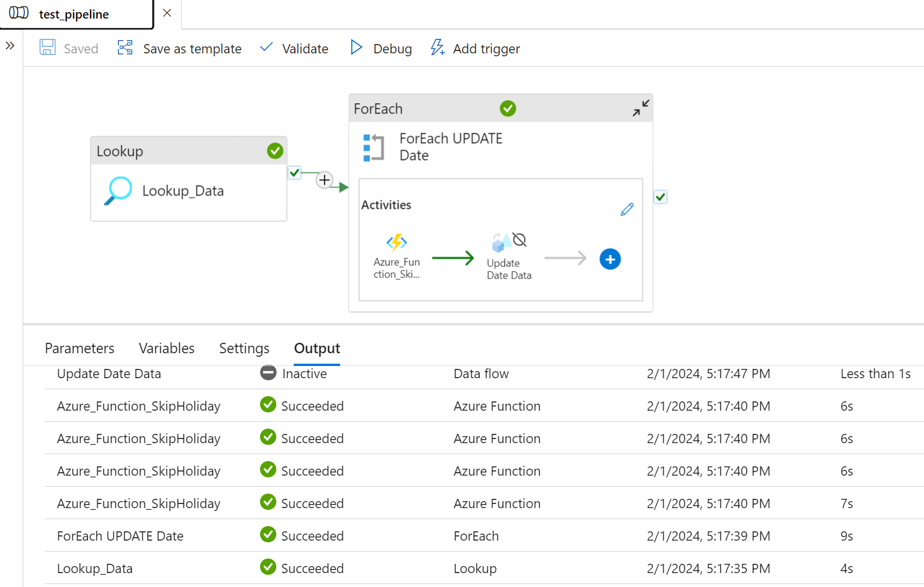Image resolution: width=924 pixels, height=587 pixels.
Task: Click the ForEach type cell
Action: pyautogui.click(x=476, y=536)
